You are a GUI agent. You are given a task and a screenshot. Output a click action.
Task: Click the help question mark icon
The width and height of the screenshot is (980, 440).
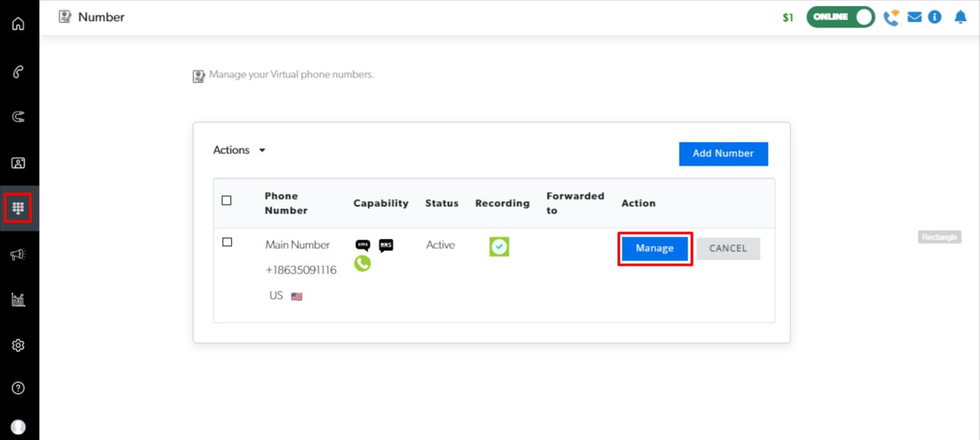(18, 389)
